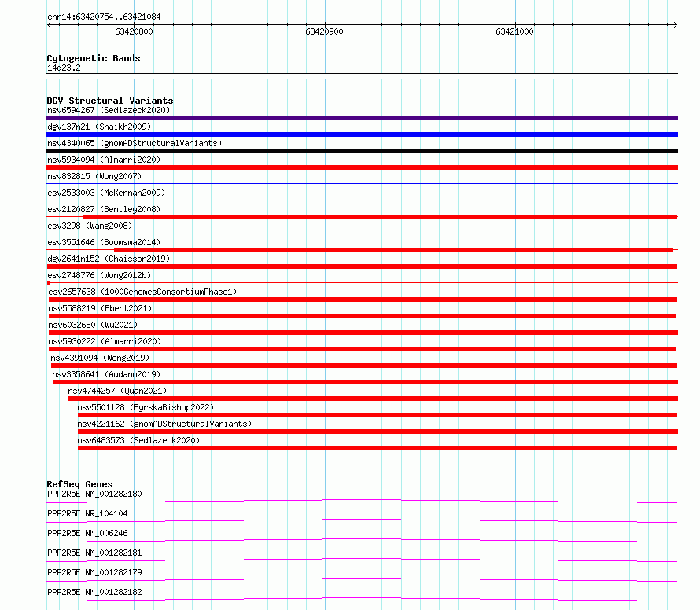Open the DGV Structural Variants track title

[110, 101]
